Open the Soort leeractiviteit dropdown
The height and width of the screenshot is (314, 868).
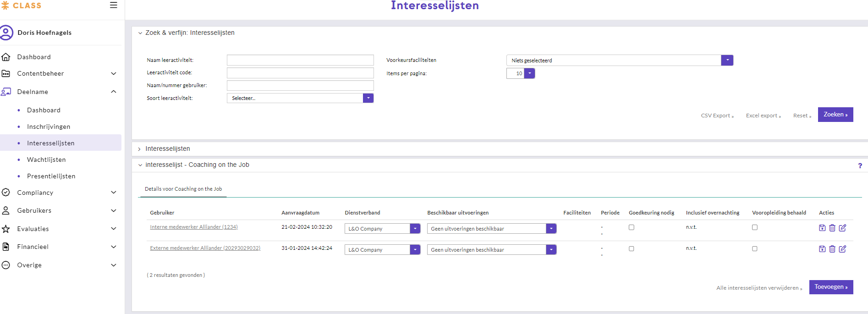pos(368,98)
